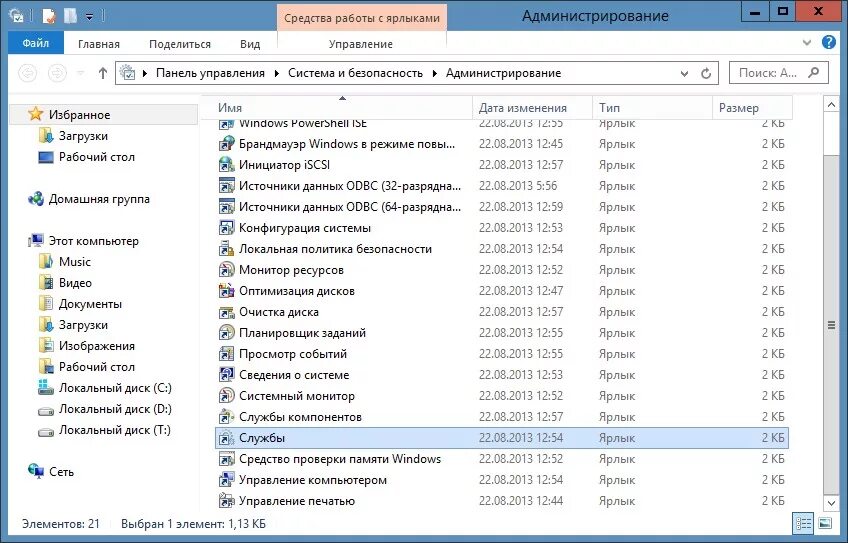Open the Видео folder in the sidebar
848x543 pixels.
(75, 283)
